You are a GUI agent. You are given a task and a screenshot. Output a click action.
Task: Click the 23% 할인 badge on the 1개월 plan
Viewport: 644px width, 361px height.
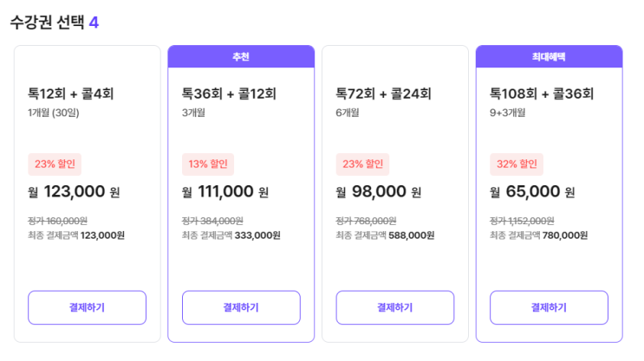[55, 164]
